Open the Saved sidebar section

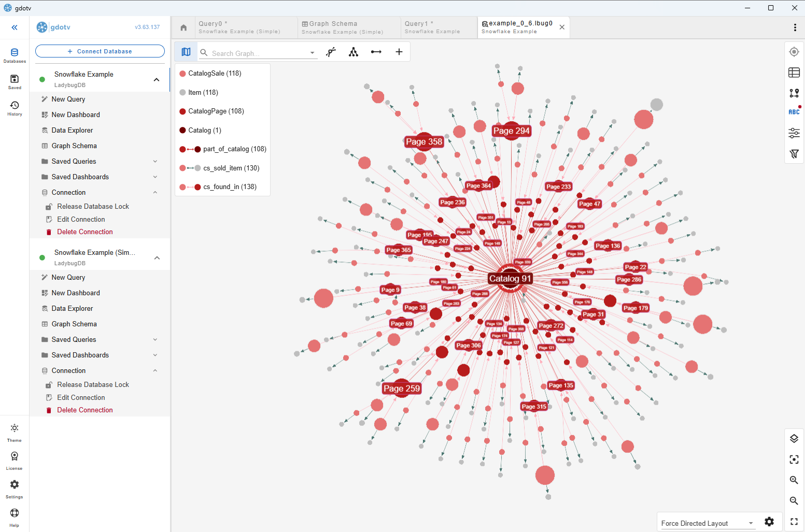point(15,82)
